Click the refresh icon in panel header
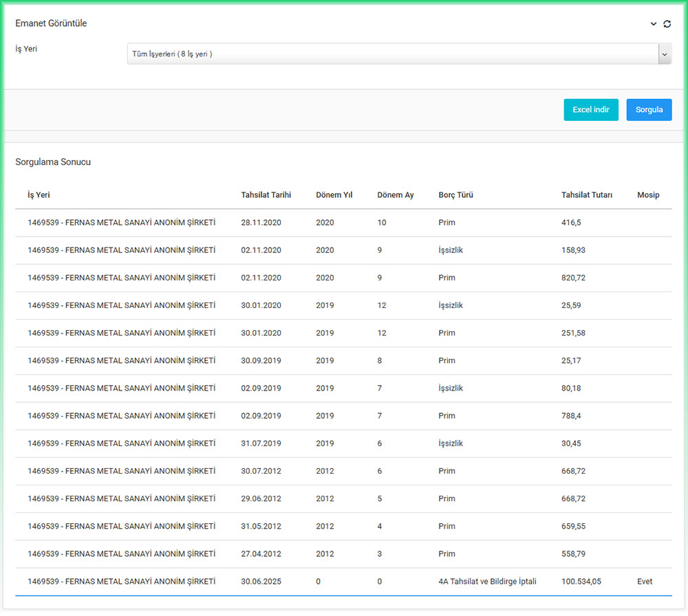688x616 pixels. coord(667,24)
